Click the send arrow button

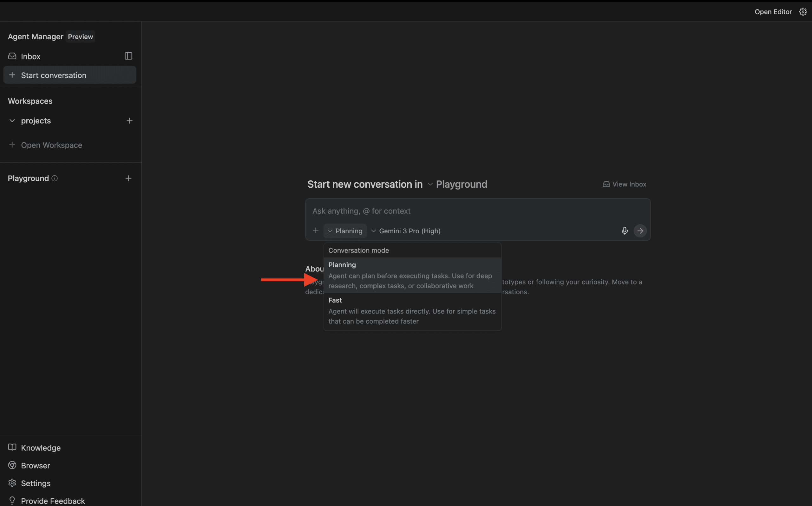640,230
